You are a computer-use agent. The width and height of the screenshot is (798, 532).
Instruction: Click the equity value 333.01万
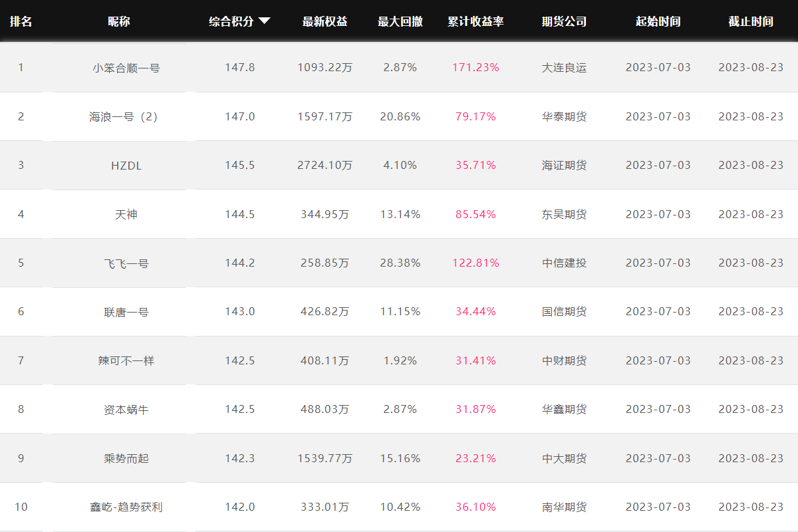(325, 507)
